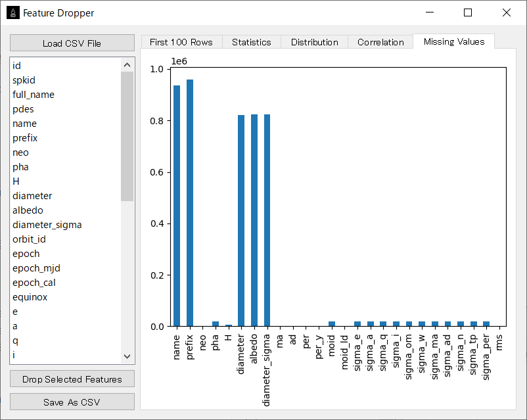Click the Save As CSV button

click(x=72, y=402)
